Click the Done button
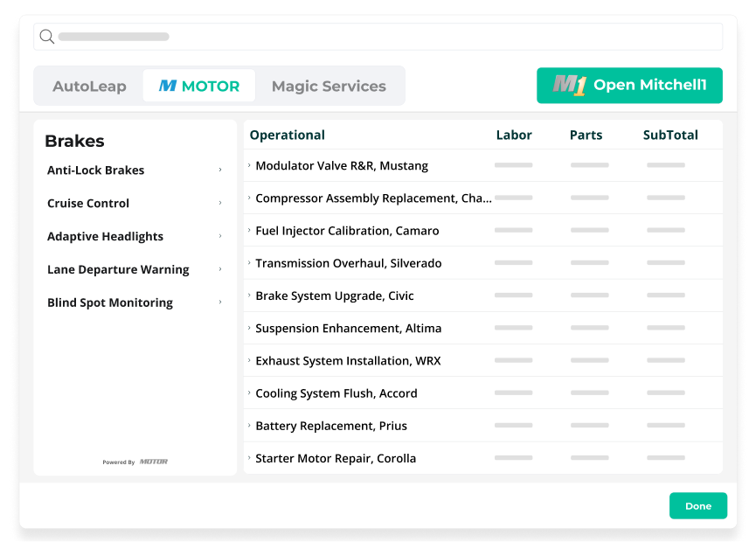Image resolution: width=756 pixels, height=542 pixels. click(x=698, y=506)
